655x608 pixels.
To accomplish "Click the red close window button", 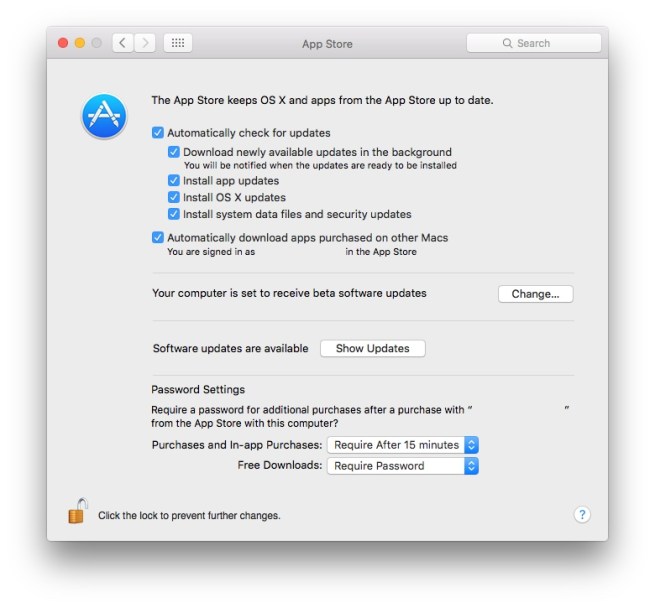I will 63,43.
